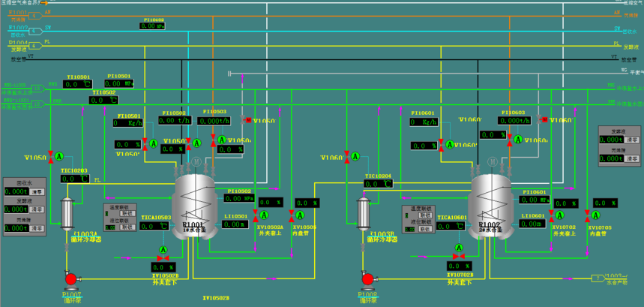
Task: Click the TI10501 temperature value
Action: coord(78,84)
